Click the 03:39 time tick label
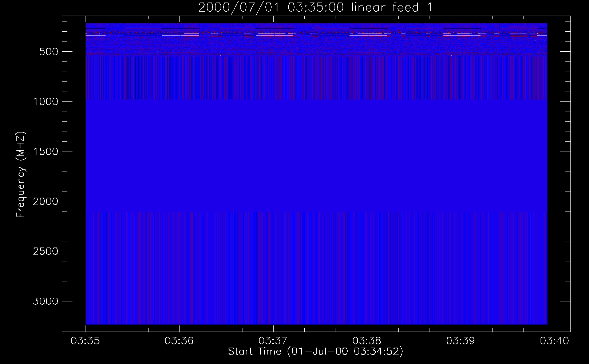The height and width of the screenshot is (364, 589). [461, 341]
